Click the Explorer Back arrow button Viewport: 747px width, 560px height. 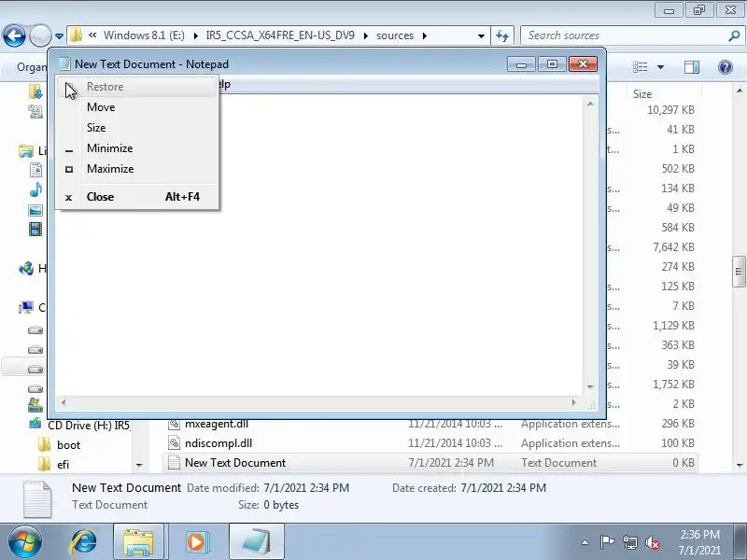point(14,35)
